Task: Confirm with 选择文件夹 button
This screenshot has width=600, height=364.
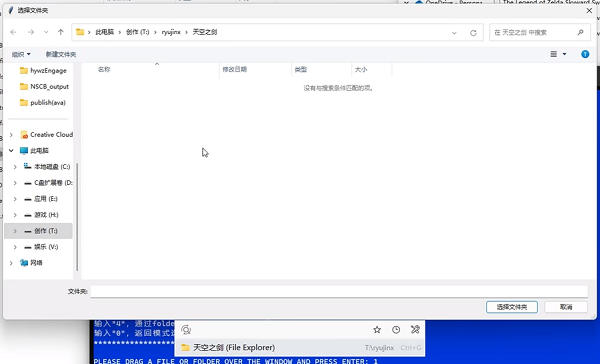Action: pyautogui.click(x=512, y=307)
